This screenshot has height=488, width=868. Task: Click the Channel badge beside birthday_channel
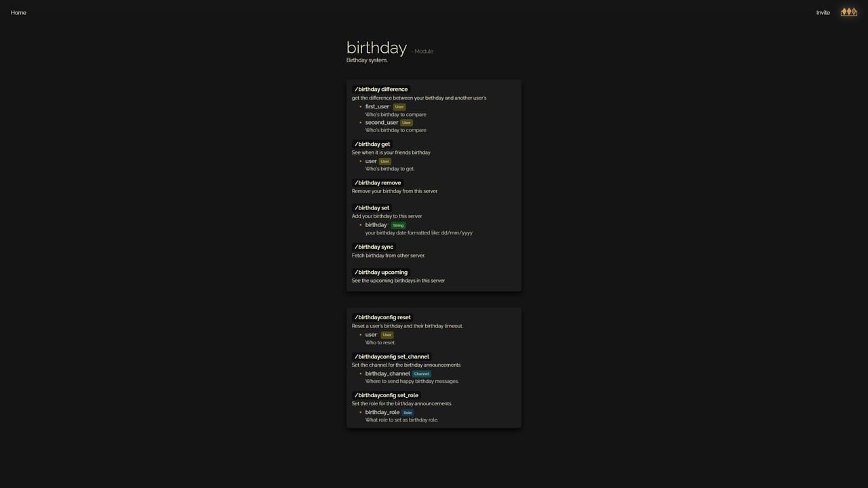click(x=422, y=373)
